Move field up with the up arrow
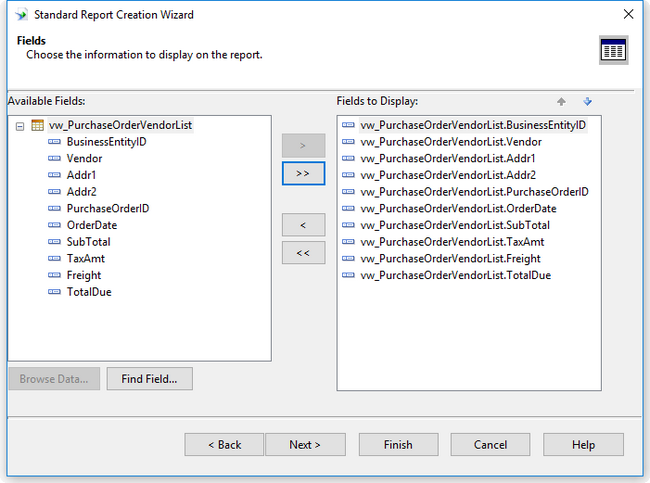This screenshot has height=483, width=650. 561,102
